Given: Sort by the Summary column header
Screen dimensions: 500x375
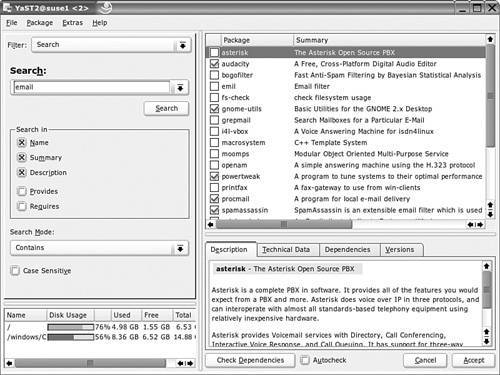Looking at the screenshot, I should pos(389,40).
